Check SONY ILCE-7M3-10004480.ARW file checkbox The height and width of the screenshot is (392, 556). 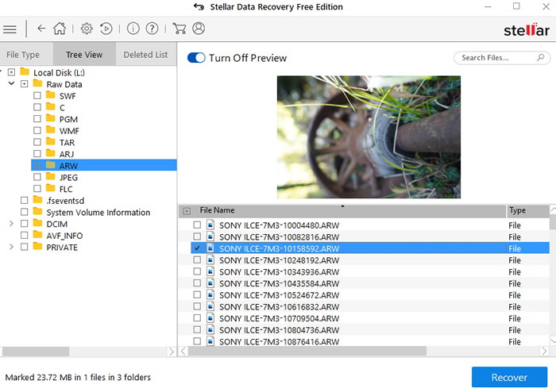point(197,225)
